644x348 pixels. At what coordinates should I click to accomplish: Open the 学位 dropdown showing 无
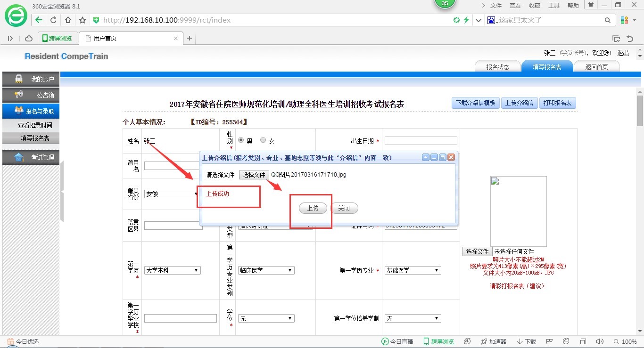point(266,318)
